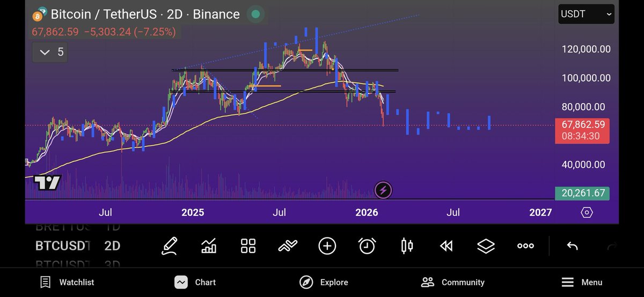
Task: Click the 2026 time axis label
Action: 367,212
